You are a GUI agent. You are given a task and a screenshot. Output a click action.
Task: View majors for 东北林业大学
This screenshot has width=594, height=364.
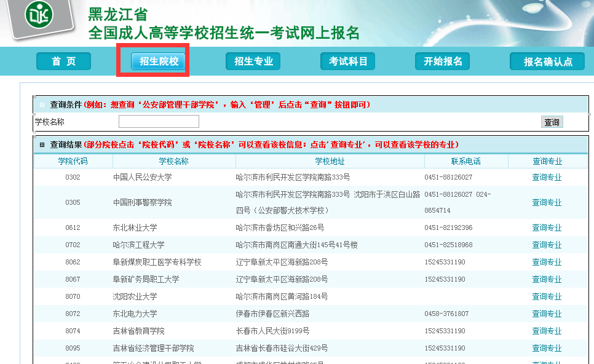547,228
